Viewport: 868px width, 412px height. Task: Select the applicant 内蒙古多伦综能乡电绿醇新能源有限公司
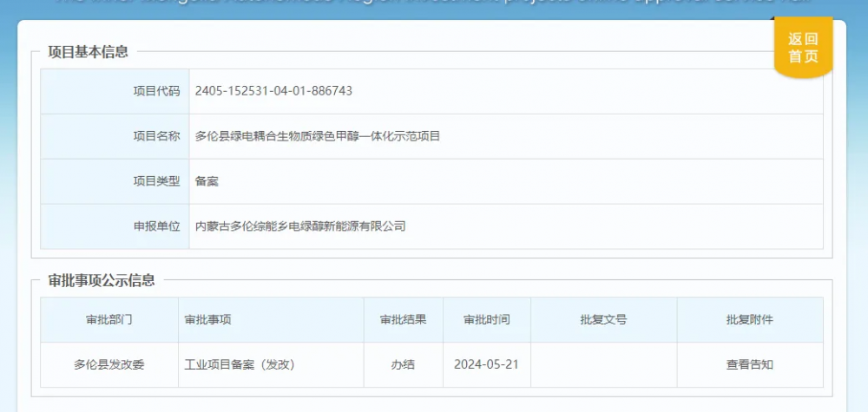click(x=300, y=226)
